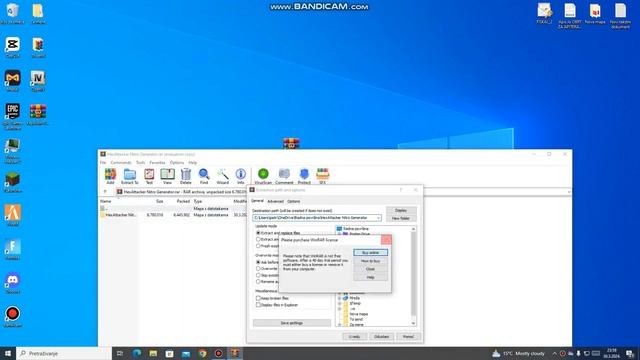Viewport: 640px width, 360px height.
Task: Click the Comment toolbar icon
Action: click(x=284, y=176)
